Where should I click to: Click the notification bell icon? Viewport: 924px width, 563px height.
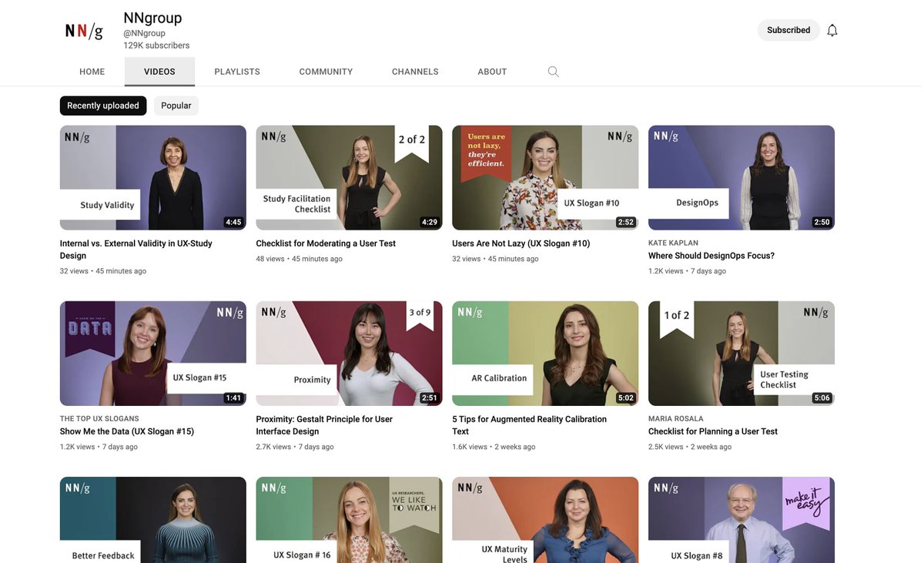832,29
